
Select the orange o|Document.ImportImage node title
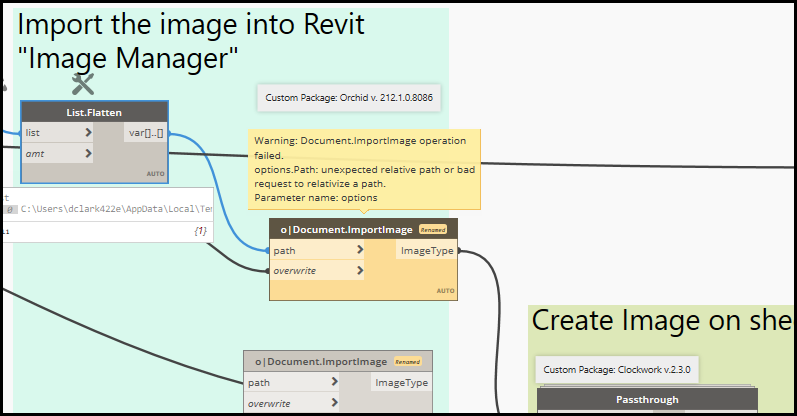tap(347, 230)
